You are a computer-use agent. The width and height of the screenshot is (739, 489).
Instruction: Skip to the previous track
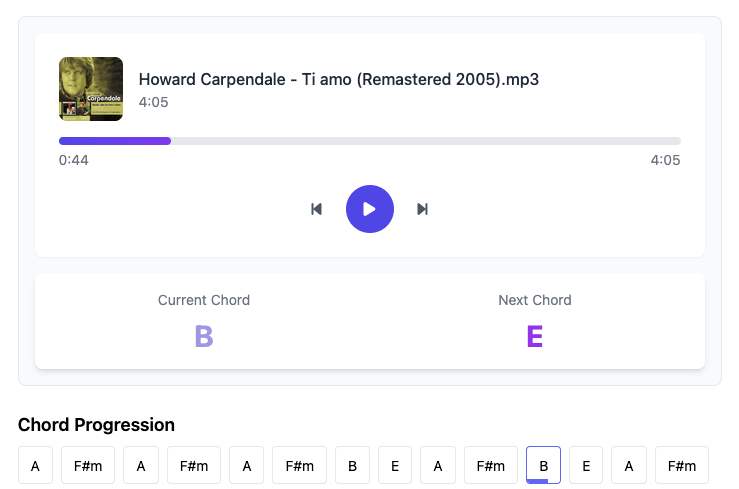tap(317, 209)
